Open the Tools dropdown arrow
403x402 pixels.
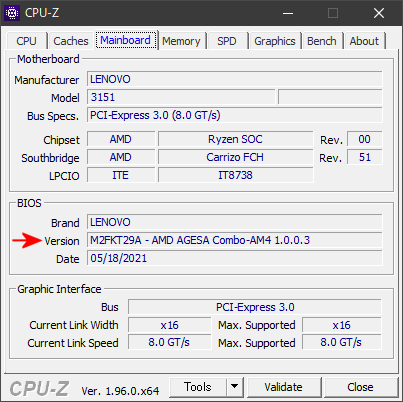[235, 387]
